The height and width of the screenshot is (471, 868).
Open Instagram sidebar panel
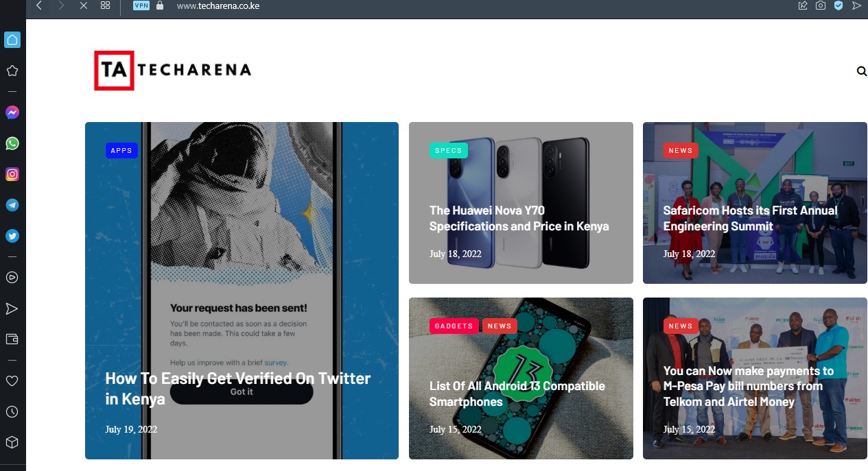point(12,174)
